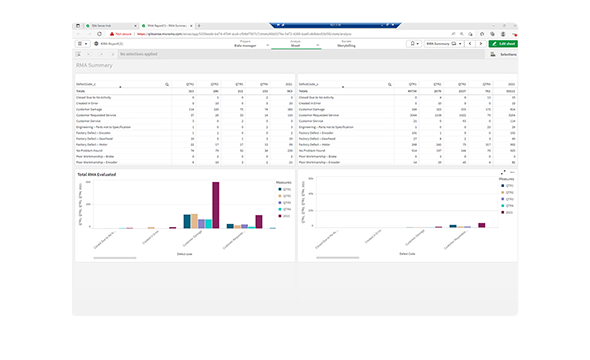Open the browser extensions icon
Viewport: 590px width, 360px height.
click(x=482, y=34)
